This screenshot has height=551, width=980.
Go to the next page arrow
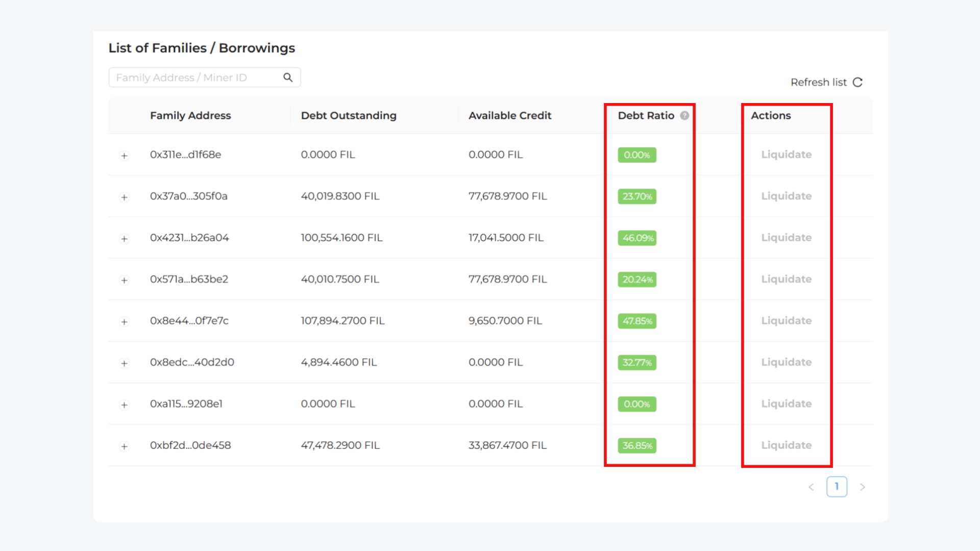point(862,487)
